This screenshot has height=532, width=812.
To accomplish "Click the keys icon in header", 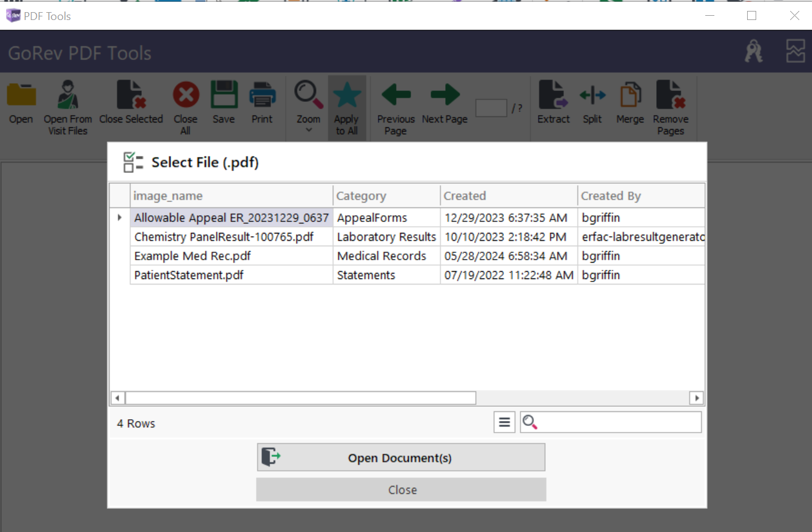I will tap(754, 52).
